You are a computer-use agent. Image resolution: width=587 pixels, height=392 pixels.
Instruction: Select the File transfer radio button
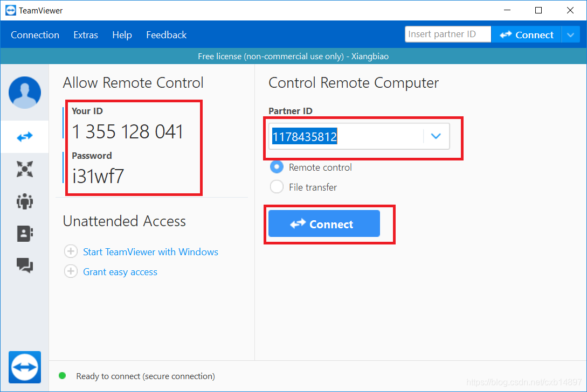[277, 187]
